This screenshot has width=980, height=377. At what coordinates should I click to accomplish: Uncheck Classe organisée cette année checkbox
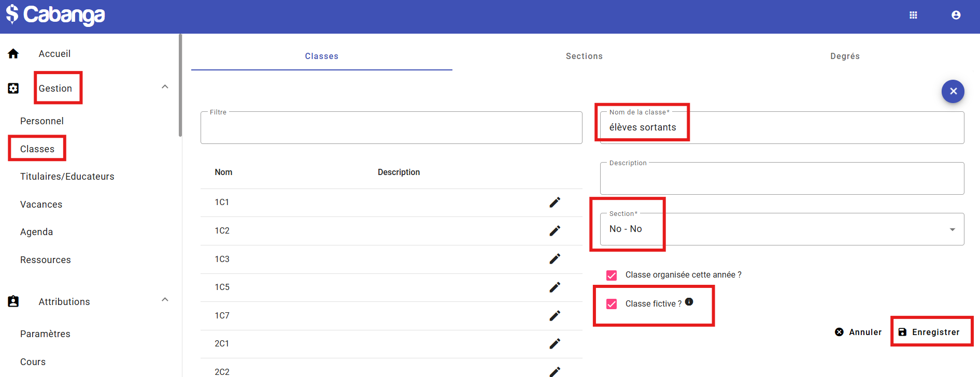click(x=612, y=275)
